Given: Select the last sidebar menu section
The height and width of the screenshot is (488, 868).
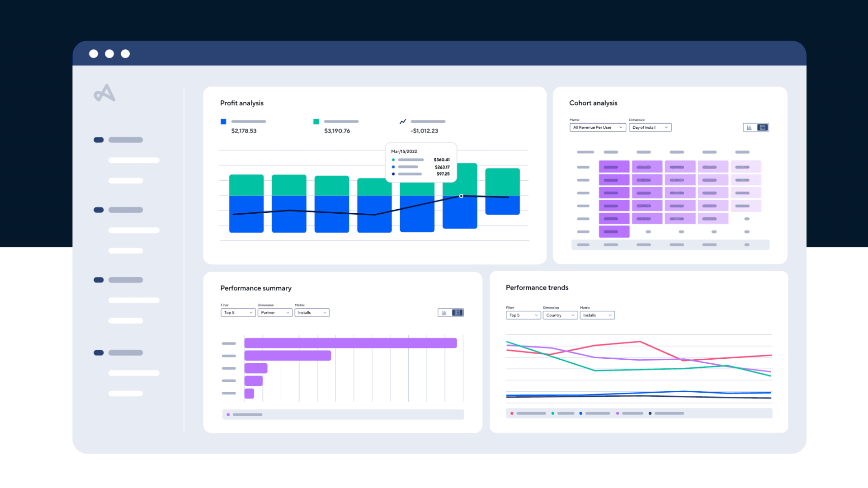Looking at the screenshot, I should [118, 353].
